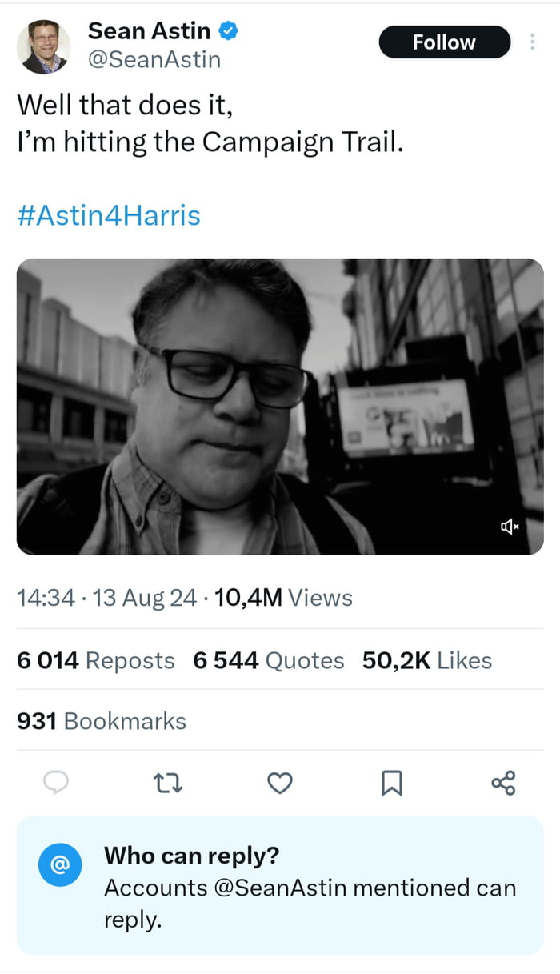Image resolution: width=560 pixels, height=974 pixels.
Task: Open the #Astin4Harris hashtag link
Action: 109,215
